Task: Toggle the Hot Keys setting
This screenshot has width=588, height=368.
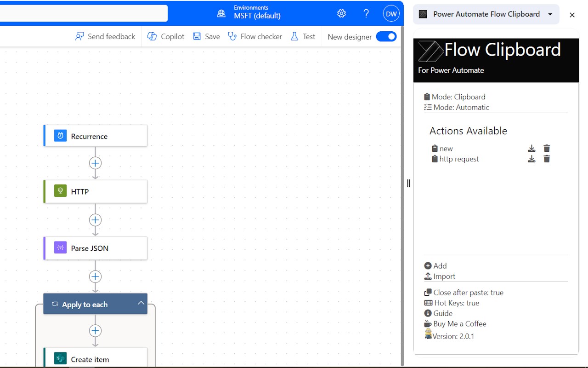Action: (452, 303)
